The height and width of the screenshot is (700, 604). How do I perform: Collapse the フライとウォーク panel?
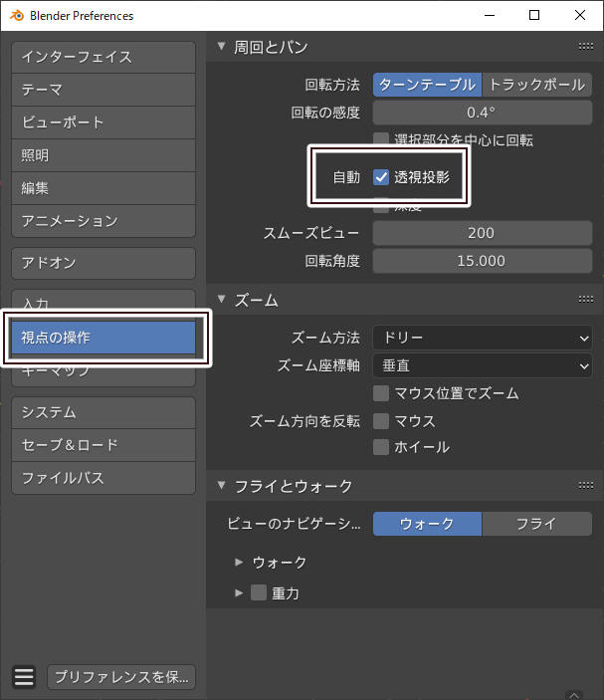221,485
